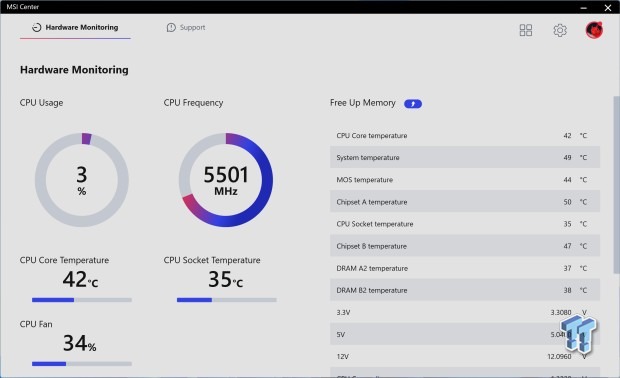Open the settings gear icon
Screen dimensions: 620x378
(x=560, y=30)
